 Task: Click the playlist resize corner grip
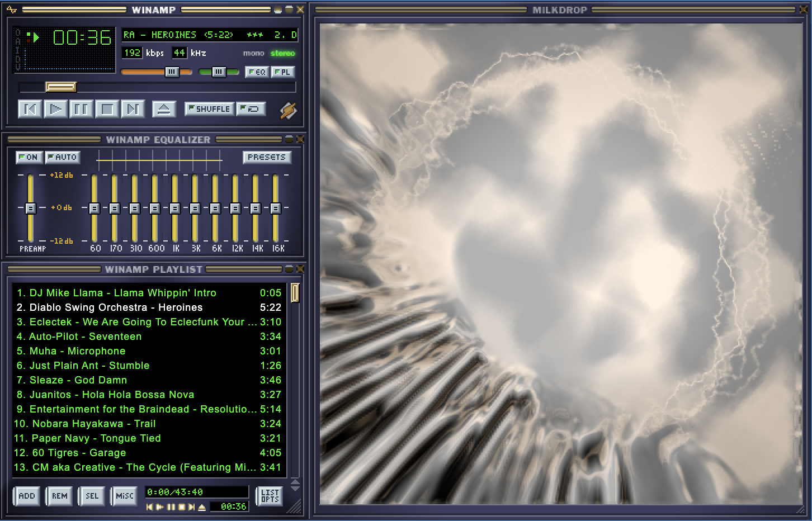[x=295, y=507]
